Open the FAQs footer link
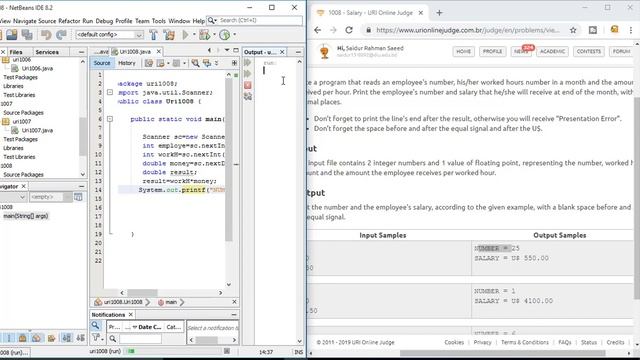Viewport: 640px width, 360px height. pos(564,342)
